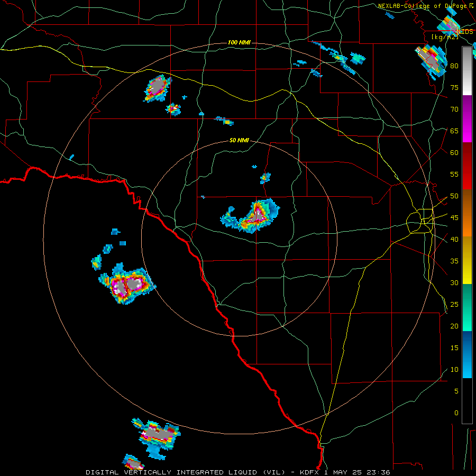The height and width of the screenshot is (476, 476).
Task: Click the "KDFX" radar site identifier
Action: pos(309,472)
